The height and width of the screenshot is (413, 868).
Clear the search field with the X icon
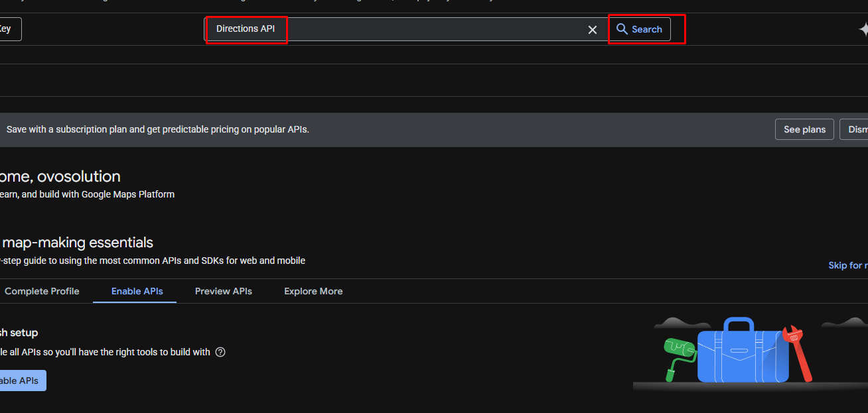[593, 30]
